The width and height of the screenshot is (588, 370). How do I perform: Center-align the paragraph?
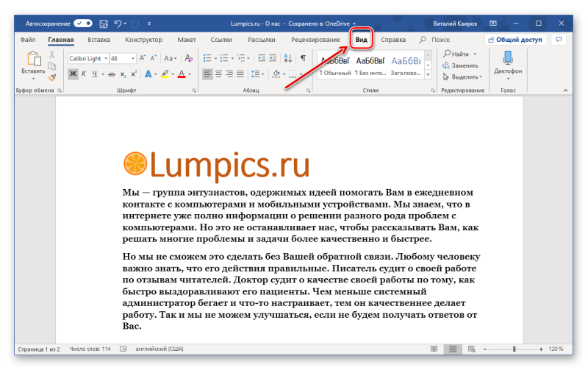[218, 74]
